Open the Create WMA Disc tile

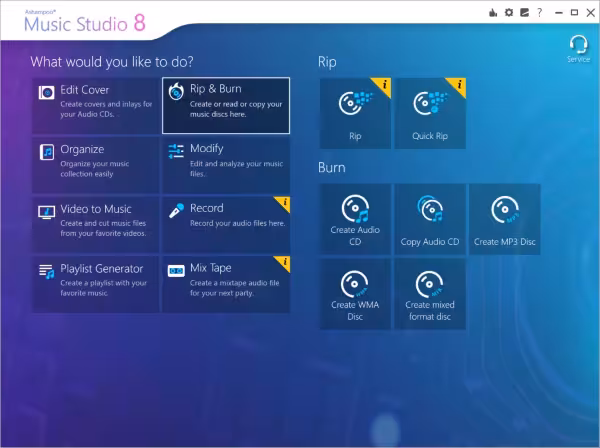tap(355, 294)
